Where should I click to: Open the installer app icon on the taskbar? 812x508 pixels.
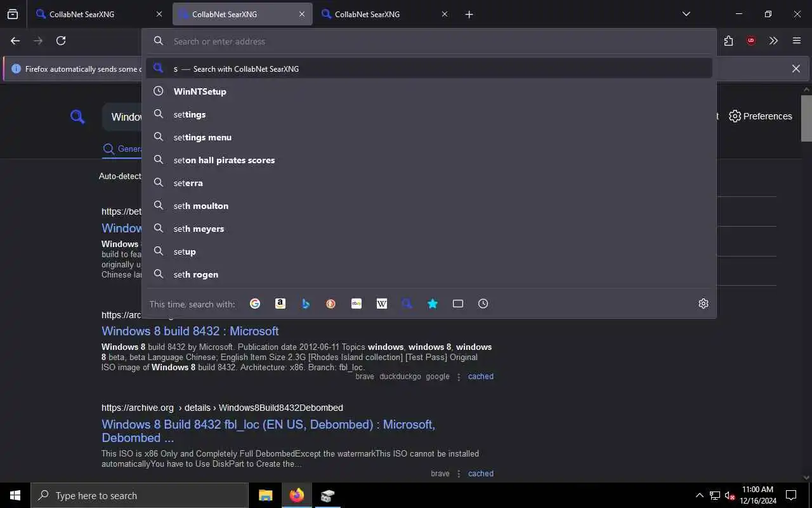coord(327,495)
